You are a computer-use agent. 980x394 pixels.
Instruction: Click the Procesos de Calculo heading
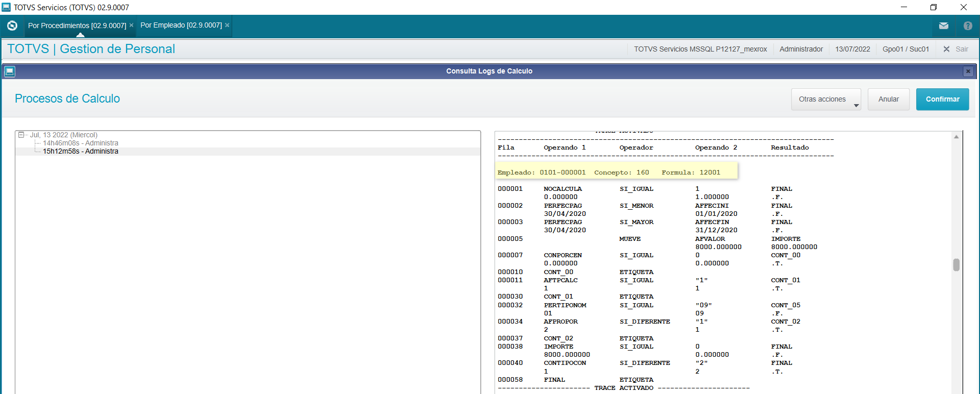(x=67, y=98)
